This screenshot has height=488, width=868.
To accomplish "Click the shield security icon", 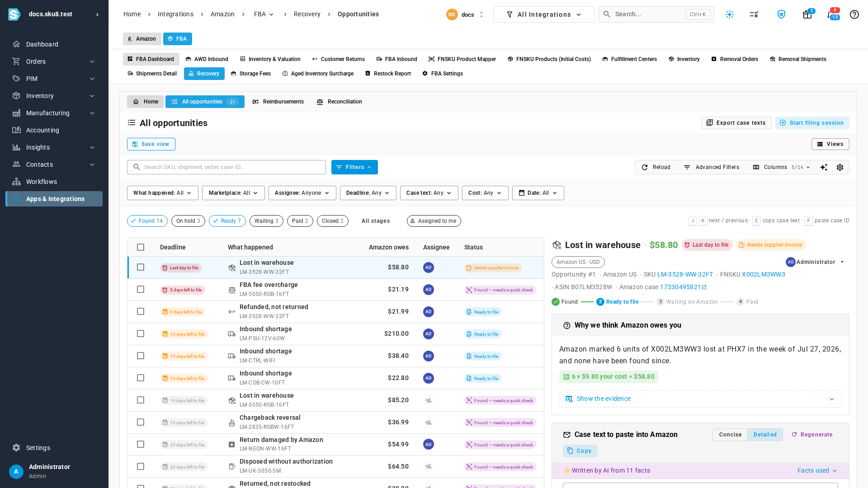I will (781, 14).
